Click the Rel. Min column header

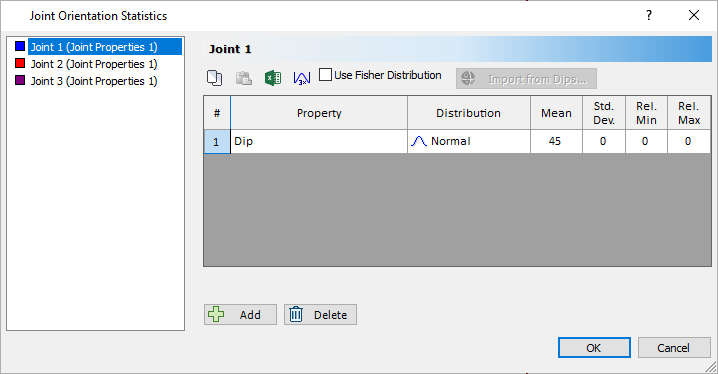pyautogui.click(x=646, y=113)
